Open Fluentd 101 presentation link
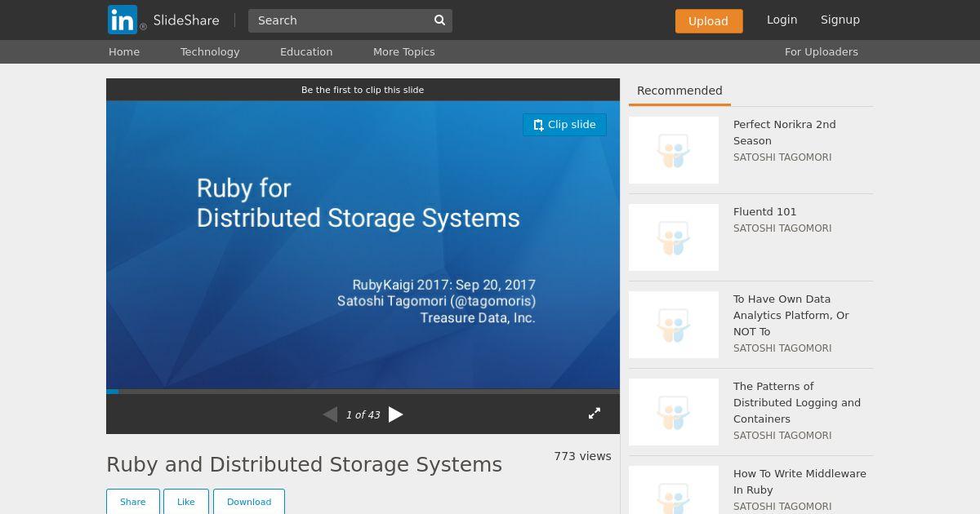980x514 pixels. click(765, 211)
